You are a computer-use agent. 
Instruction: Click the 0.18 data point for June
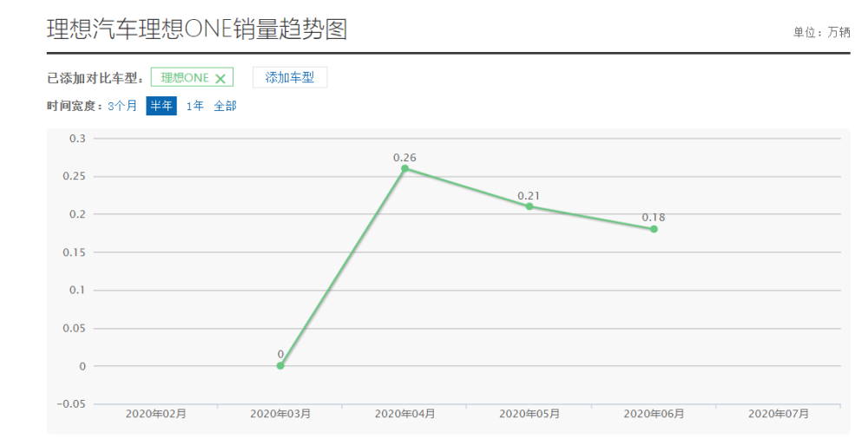pyautogui.click(x=654, y=229)
